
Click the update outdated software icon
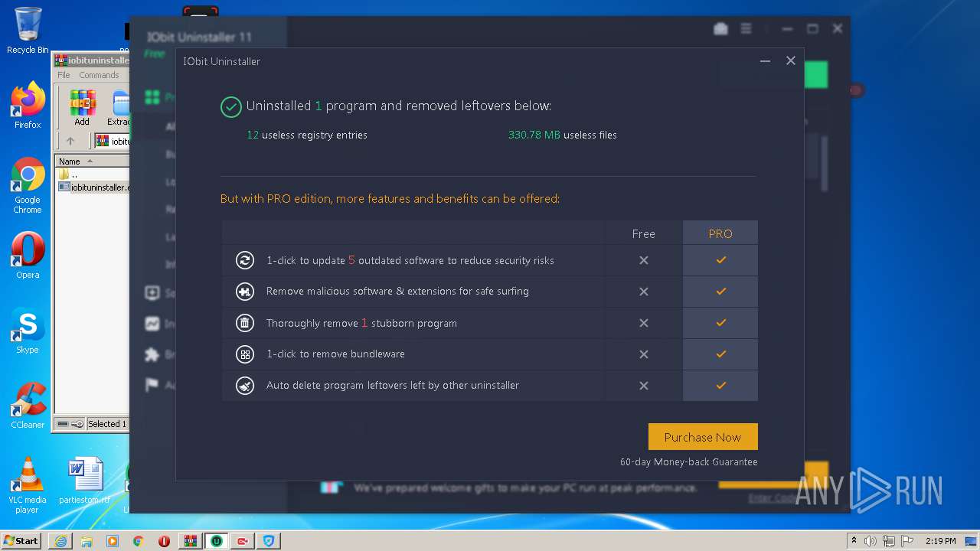244,260
